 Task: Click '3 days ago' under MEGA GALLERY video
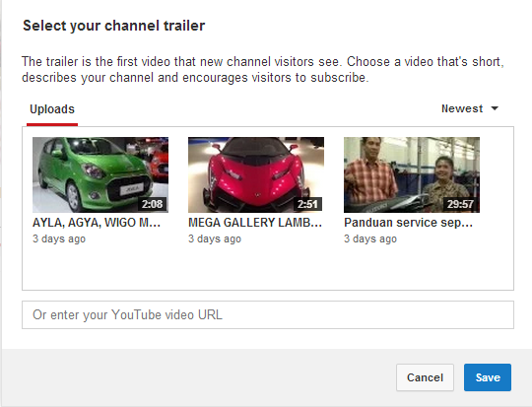(x=215, y=238)
